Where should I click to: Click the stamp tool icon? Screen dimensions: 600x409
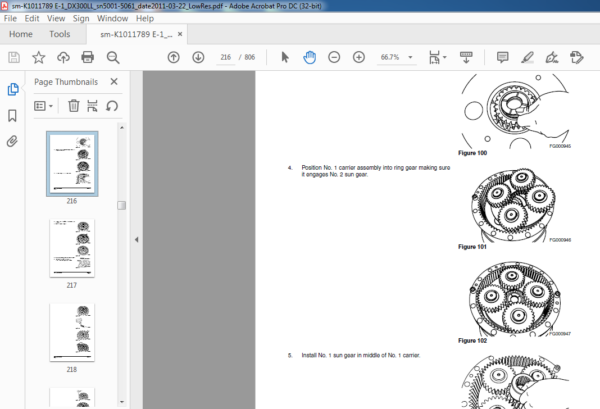[x=576, y=57]
